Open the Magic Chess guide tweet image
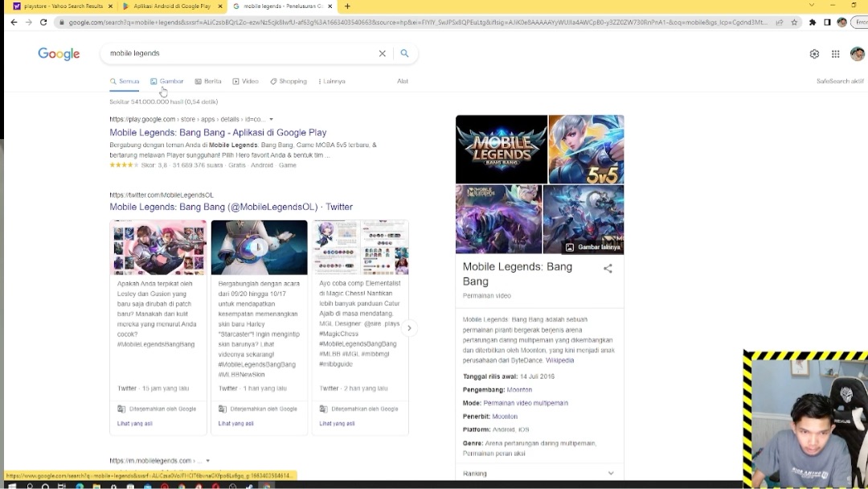868x489 pixels. (360, 248)
